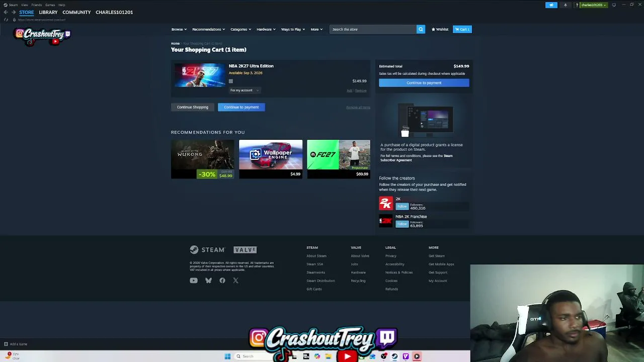Click the 2K creator logo

(386, 203)
